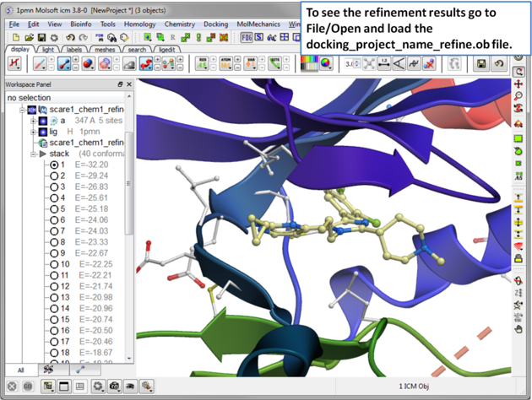The height and width of the screenshot is (400, 532).
Task: Click the CPK spheres representation icon
Action: (x=85, y=64)
